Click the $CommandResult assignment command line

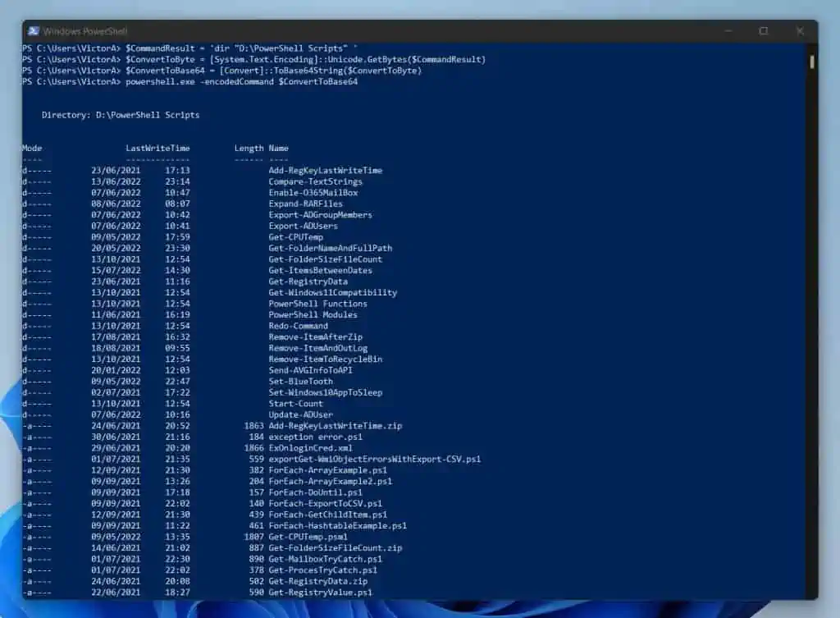190,48
